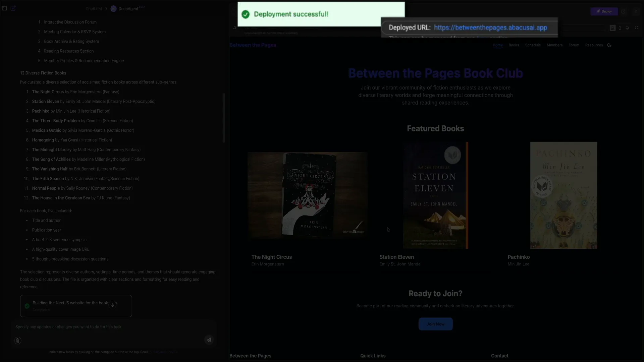Image resolution: width=644 pixels, height=362 pixels.
Task: Click 'Interactive Discussion Forum' list item
Action: [x=70, y=22]
